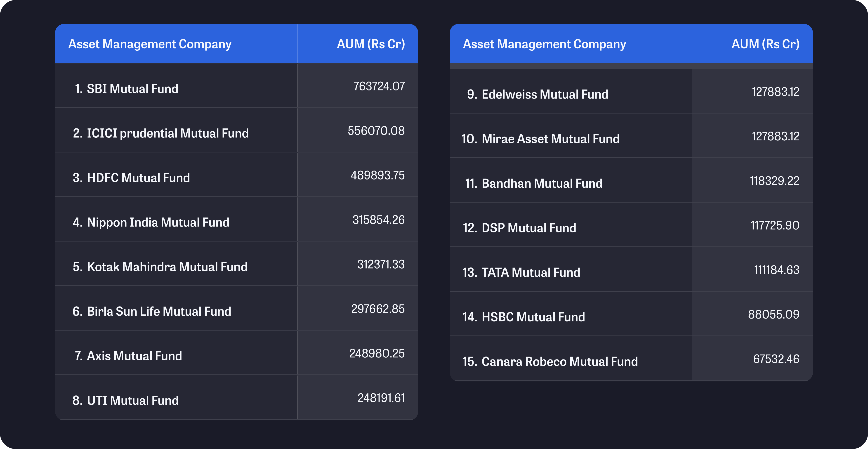Viewport: 868px width, 449px height.
Task: Click the TATA Mutual Fund entry
Action: coord(531,272)
